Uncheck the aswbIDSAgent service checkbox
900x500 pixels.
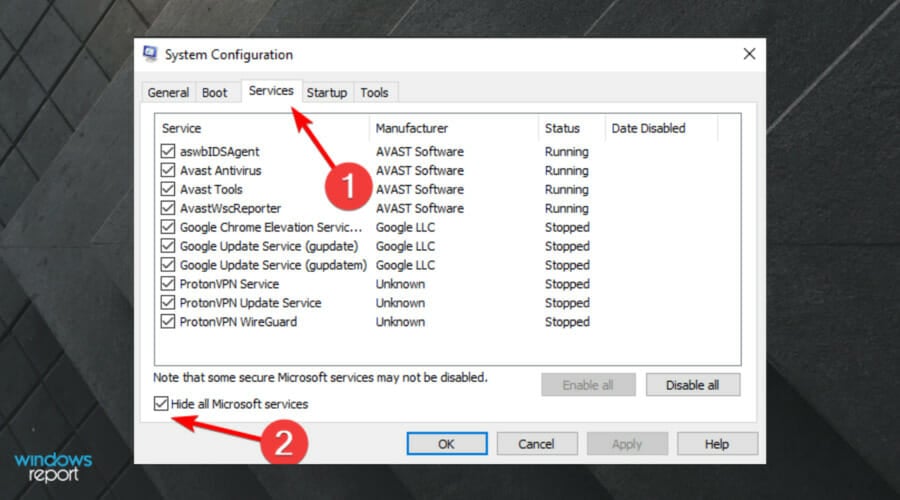coord(168,151)
